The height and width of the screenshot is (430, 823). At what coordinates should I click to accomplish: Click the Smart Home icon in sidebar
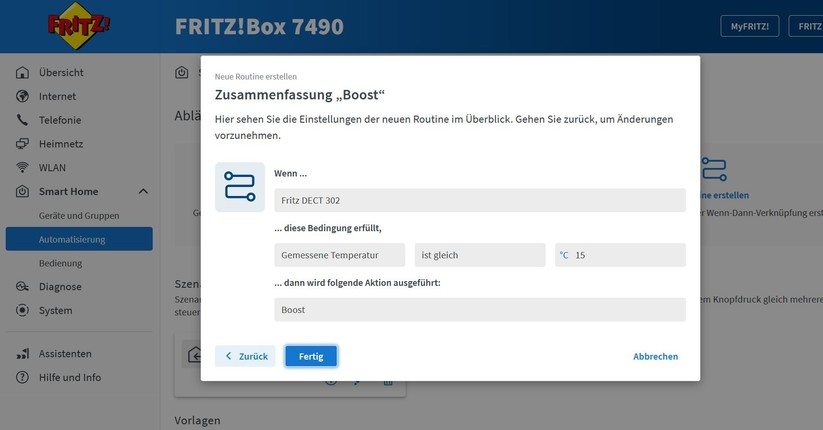22,191
